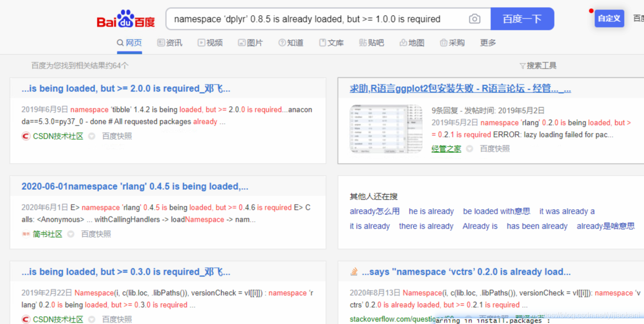Screen dimensions: 644x324
Task: Open the 知道 tab
Action: 291,43
